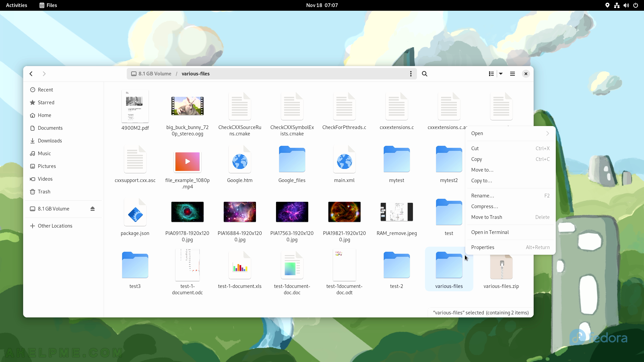644x362 pixels.
Task: Open the power system menu icon
Action: 636,5
